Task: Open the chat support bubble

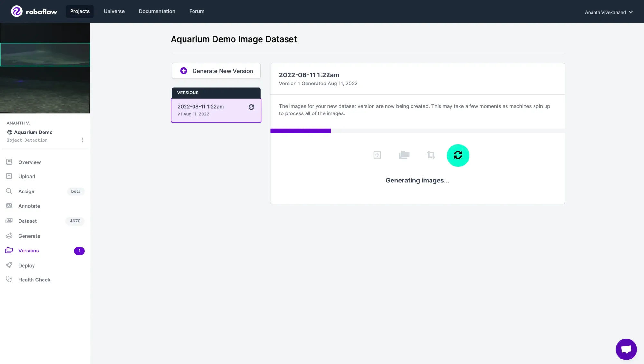Action: click(x=626, y=349)
